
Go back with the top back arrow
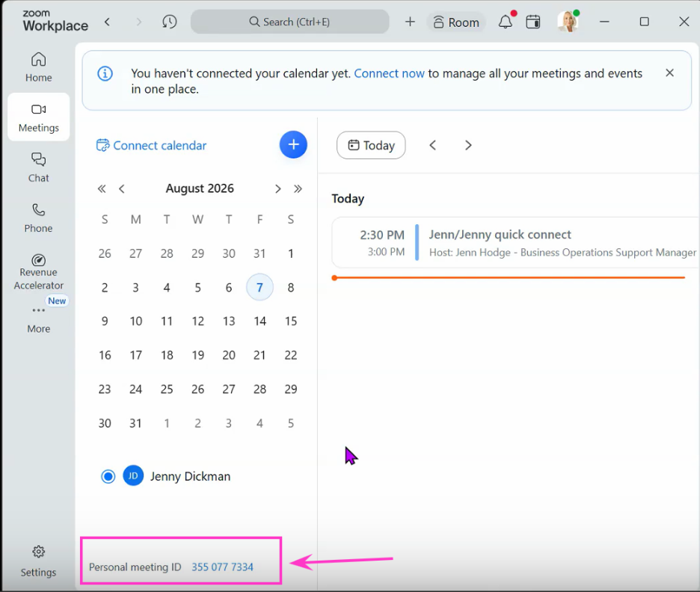click(107, 22)
